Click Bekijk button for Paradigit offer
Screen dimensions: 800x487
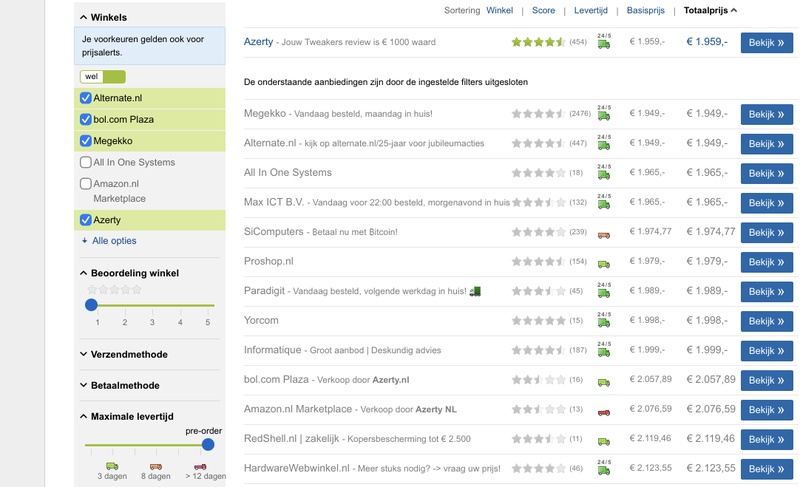766,292
